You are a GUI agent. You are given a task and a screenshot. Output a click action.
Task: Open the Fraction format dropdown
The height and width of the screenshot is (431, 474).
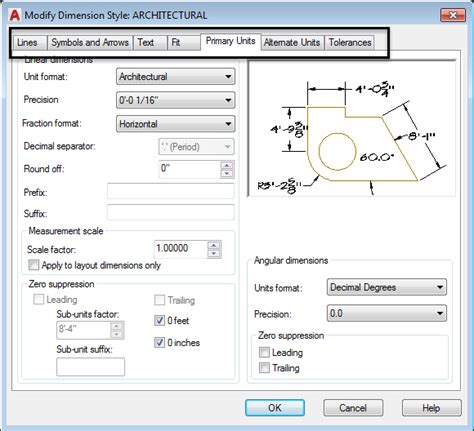pyautogui.click(x=175, y=124)
